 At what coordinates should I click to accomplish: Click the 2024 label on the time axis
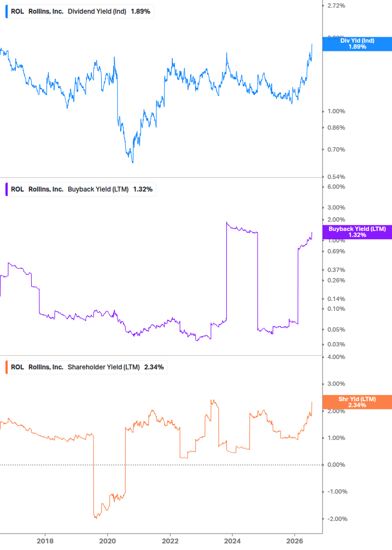(x=232, y=541)
